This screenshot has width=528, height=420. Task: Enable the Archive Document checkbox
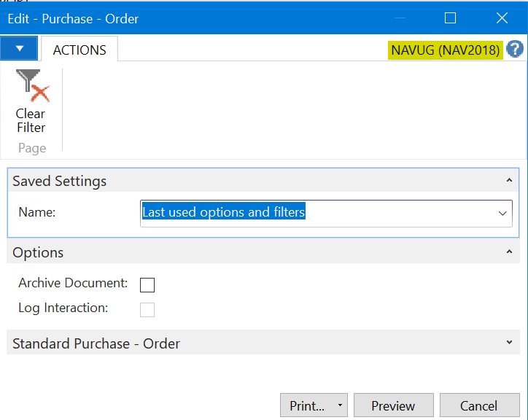[147, 284]
